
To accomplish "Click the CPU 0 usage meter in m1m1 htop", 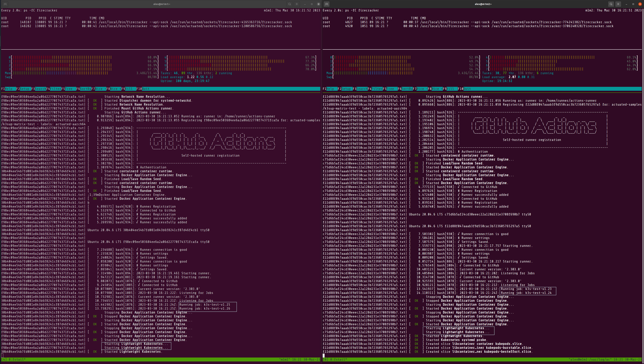I will (84, 58).
